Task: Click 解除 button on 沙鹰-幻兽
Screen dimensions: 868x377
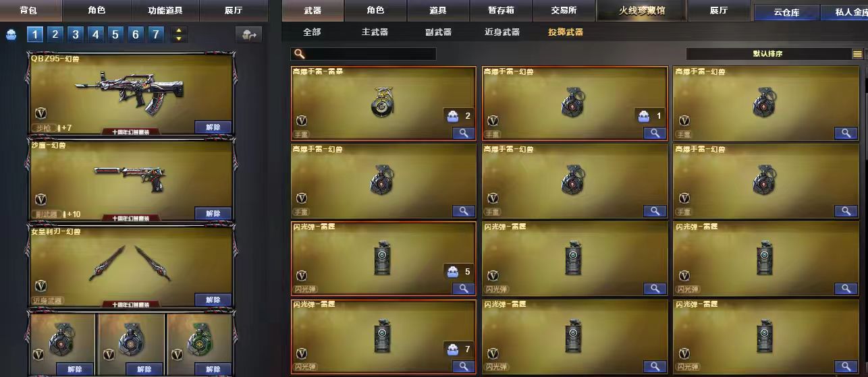Action: coord(213,213)
